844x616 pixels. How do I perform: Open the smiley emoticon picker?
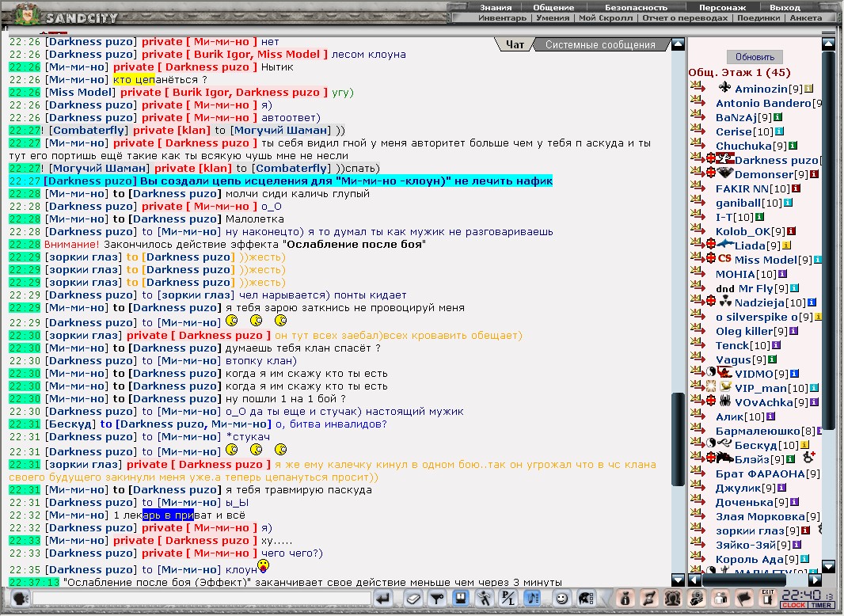[562, 599]
